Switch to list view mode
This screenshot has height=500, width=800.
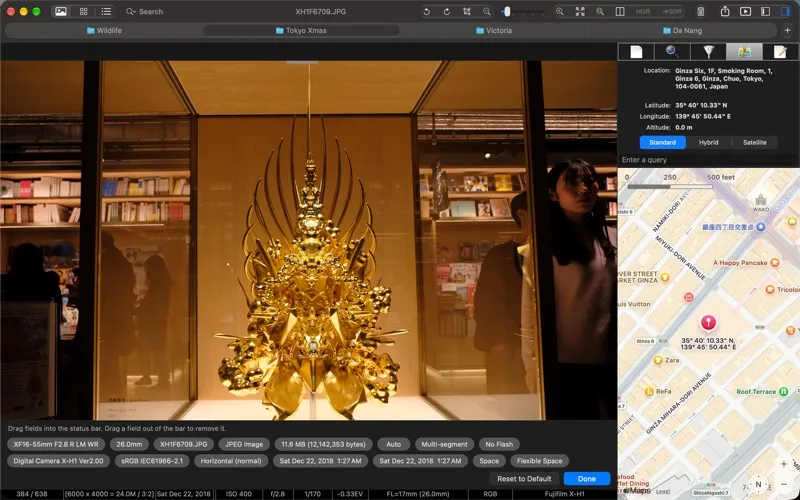(106, 11)
